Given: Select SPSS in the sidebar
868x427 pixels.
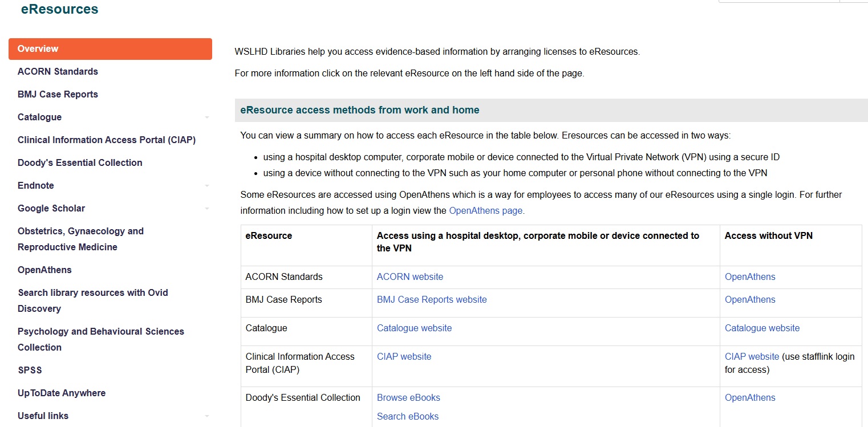Looking at the screenshot, I should pyautogui.click(x=30, y=370).
